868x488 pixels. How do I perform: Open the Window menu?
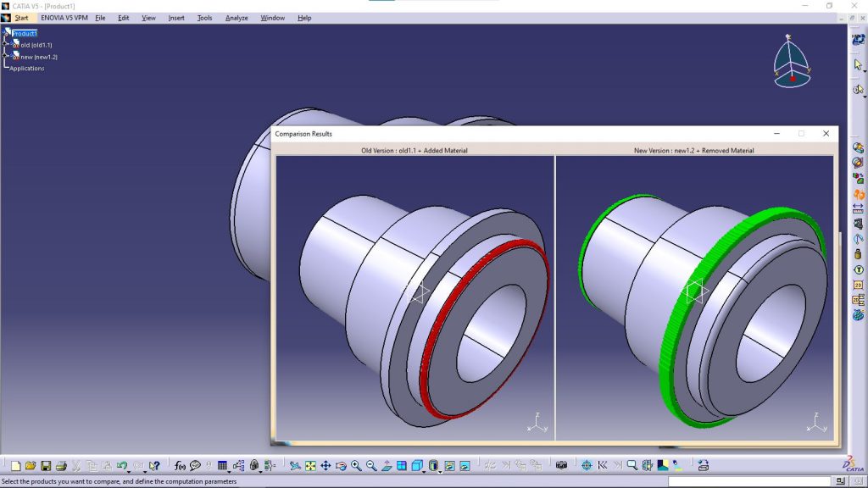pos(272,18)
